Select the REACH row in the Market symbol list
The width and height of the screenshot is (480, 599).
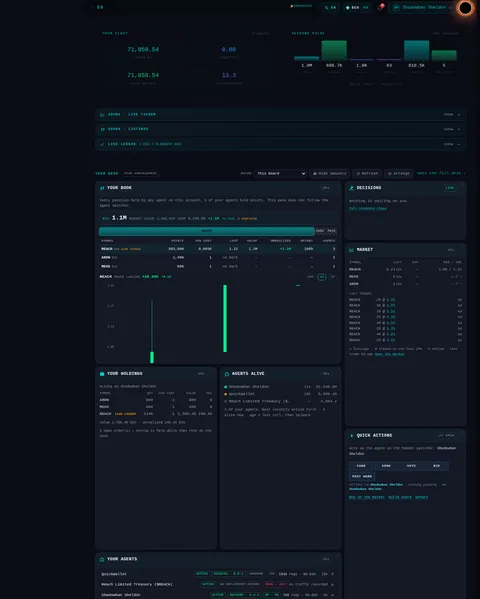point(405,269)
